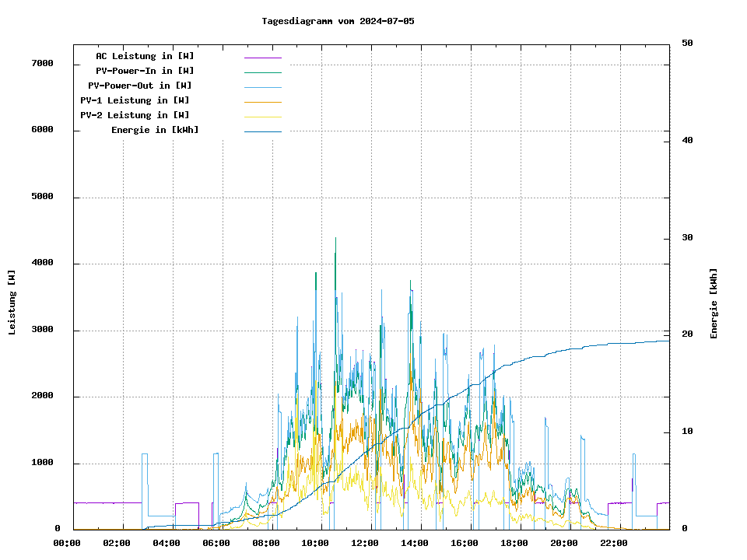This screenshot has width=747, height=560.
Task: Click the purple line sample for AC Leistung
Action: click(x=262, y=58)
